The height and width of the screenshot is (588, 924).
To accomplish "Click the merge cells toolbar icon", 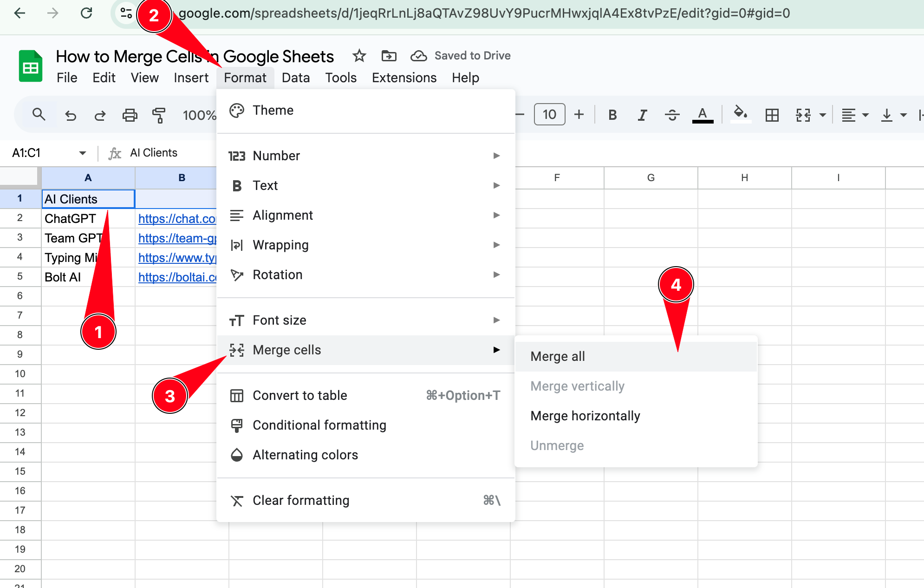I will (x=803, y=115).
